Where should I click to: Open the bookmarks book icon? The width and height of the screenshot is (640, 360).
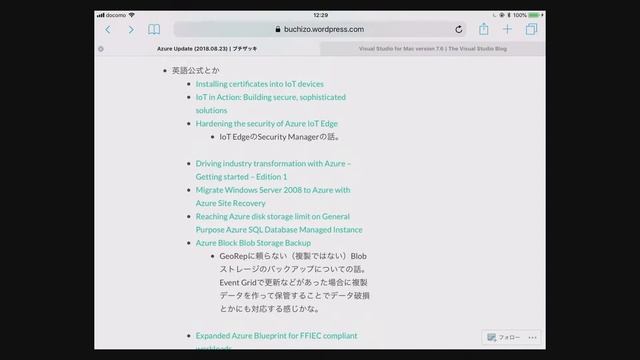point(154,29)
